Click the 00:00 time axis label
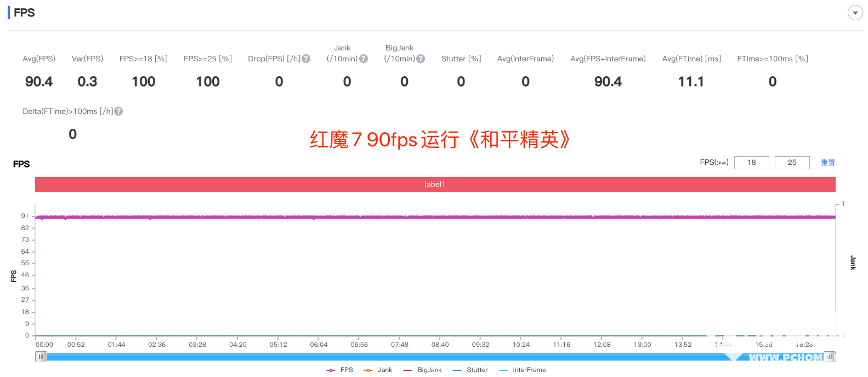The image size is (868, 377). pyautogui.click(x=44, y=345)
